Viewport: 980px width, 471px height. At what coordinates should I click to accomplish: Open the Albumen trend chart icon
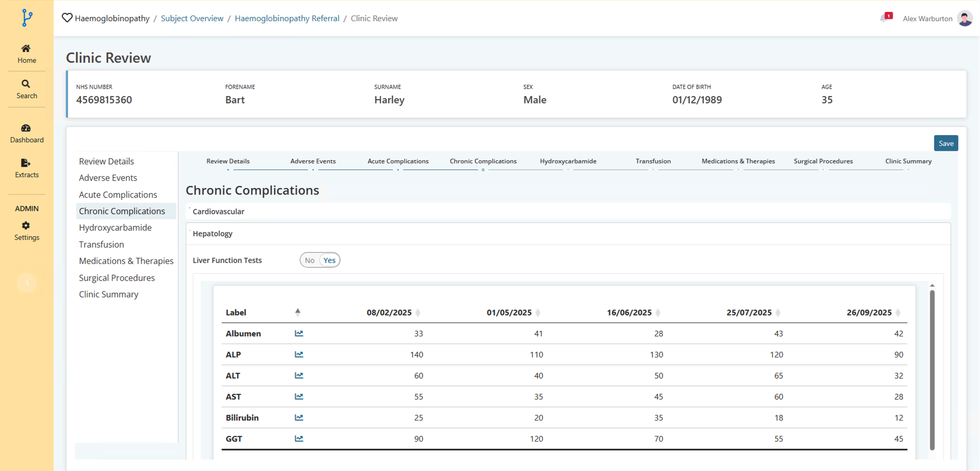(299, 333)
